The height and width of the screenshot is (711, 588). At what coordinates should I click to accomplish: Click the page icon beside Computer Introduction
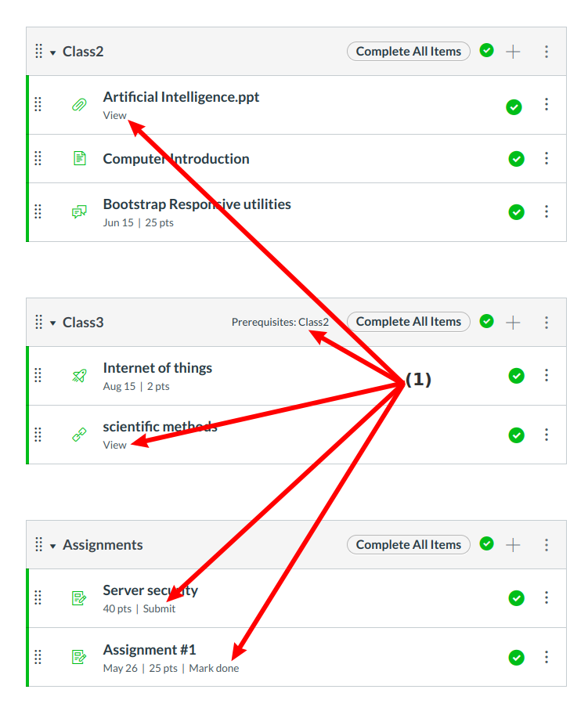[79, 159]
